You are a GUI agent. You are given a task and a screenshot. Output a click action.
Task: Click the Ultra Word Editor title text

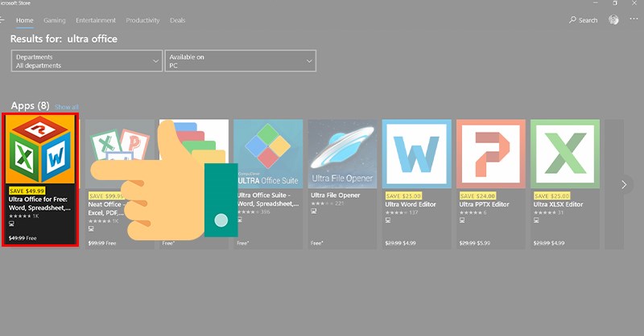[411, 204]
